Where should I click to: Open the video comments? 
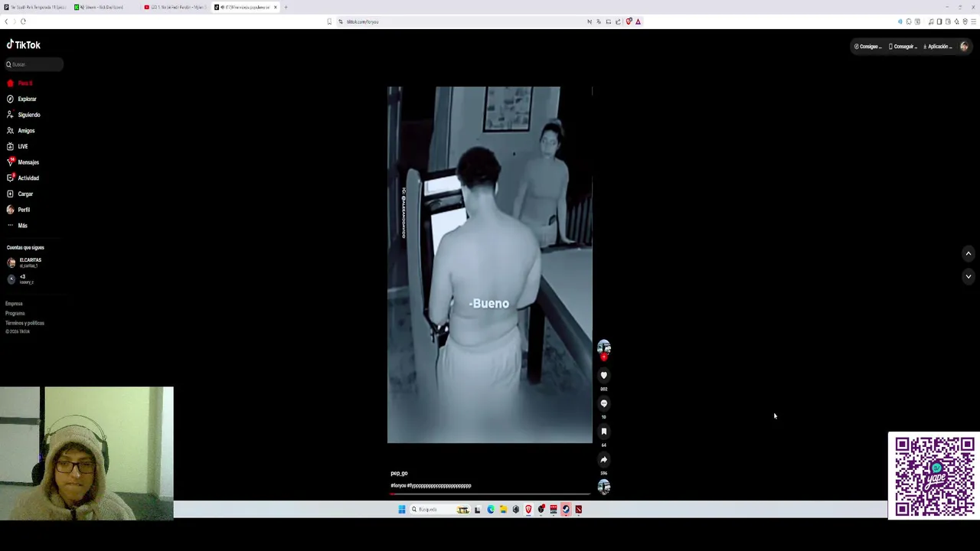tap(603, 404)
